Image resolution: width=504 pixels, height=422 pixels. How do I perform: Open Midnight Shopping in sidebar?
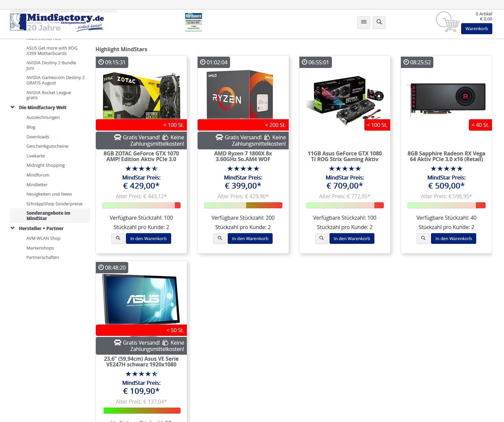pos(46,165)
